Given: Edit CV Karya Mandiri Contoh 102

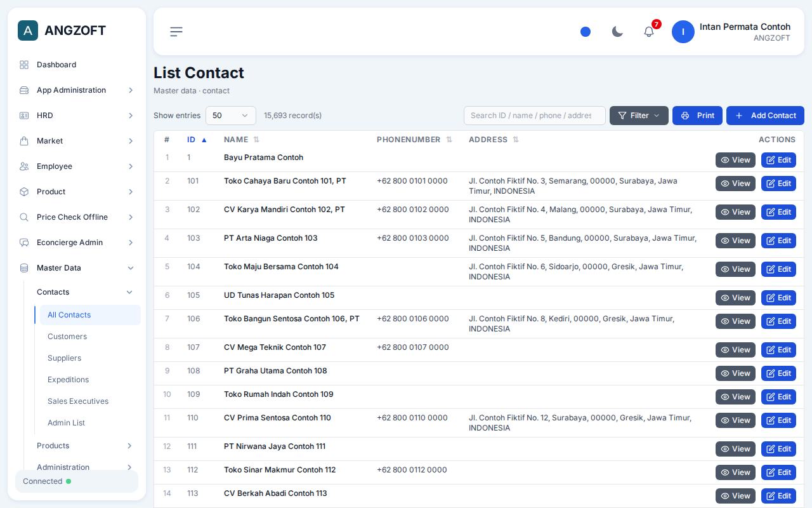Looking at the screenshot, I should 778,212.
